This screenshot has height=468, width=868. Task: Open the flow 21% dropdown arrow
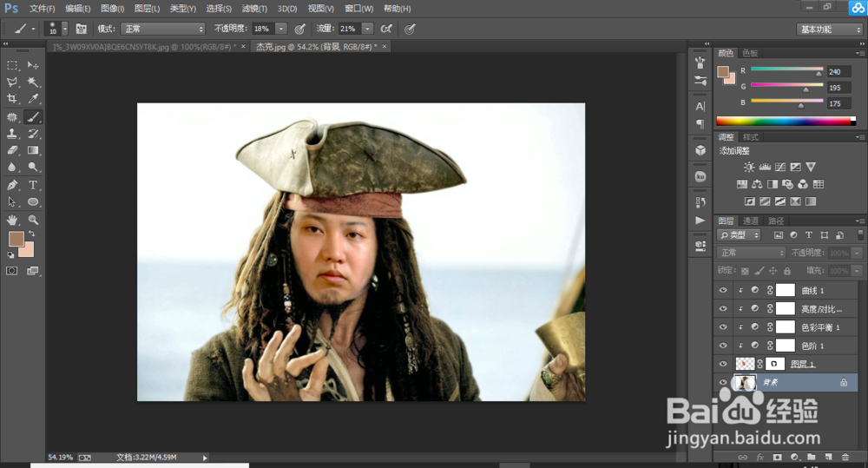pos(367,29)
